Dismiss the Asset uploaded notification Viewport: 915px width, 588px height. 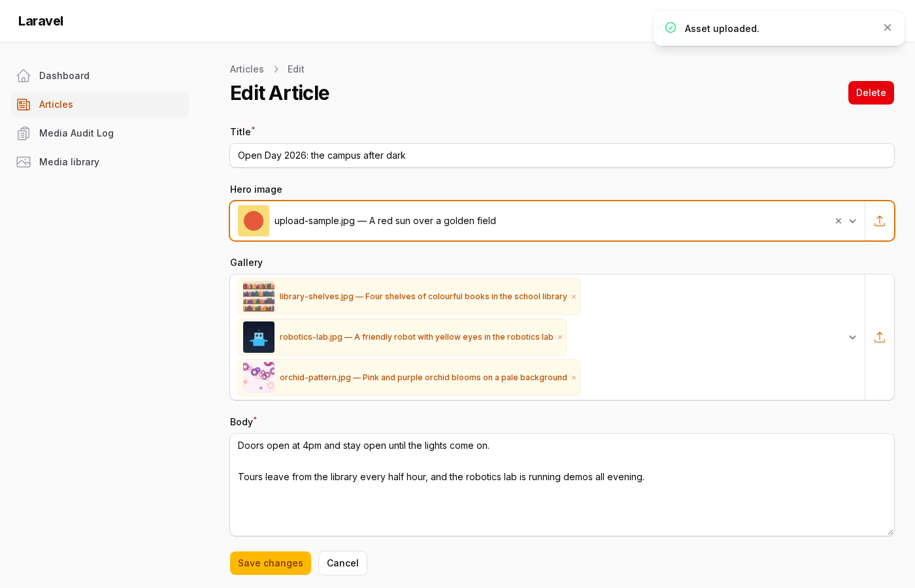(x=888, y=27)
